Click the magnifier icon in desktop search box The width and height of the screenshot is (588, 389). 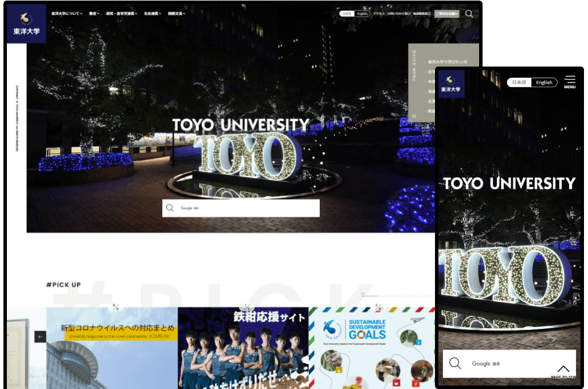click(x=170, y=208)
